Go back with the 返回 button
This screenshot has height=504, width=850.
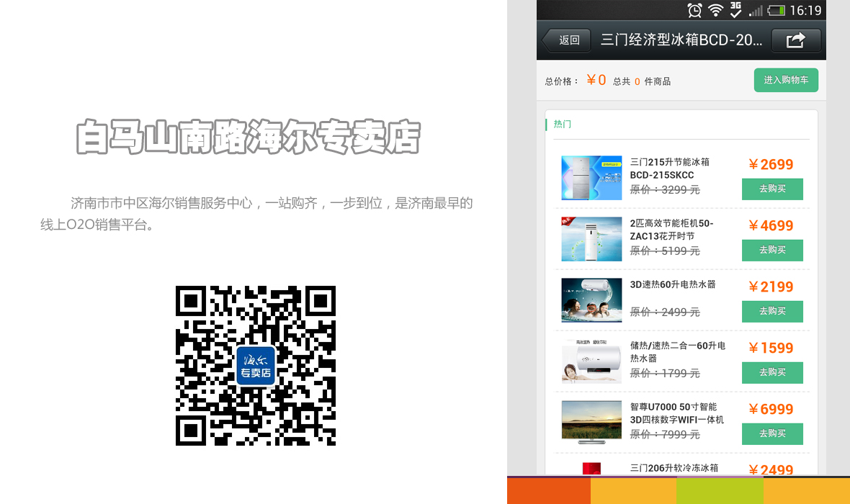coord(566,40)
